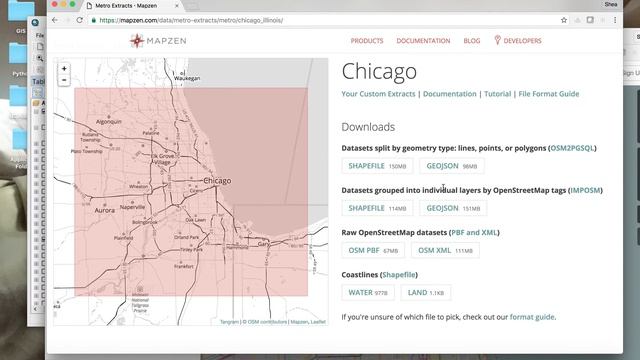Follow the PBF and XML link
This screenshot has height=360, width=640.
474,233
